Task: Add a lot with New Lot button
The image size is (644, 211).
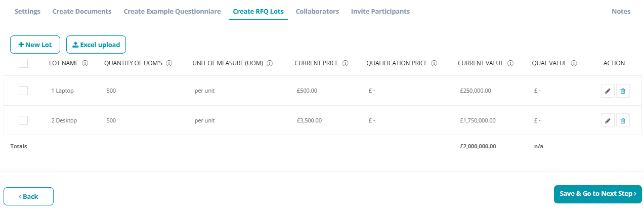Action: (x=35, y=45)
